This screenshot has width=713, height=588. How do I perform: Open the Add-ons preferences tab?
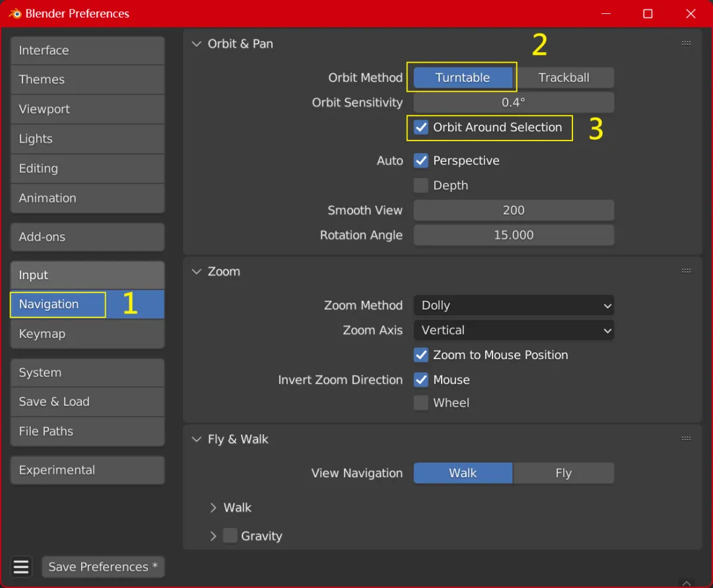(x=87, y=237)
